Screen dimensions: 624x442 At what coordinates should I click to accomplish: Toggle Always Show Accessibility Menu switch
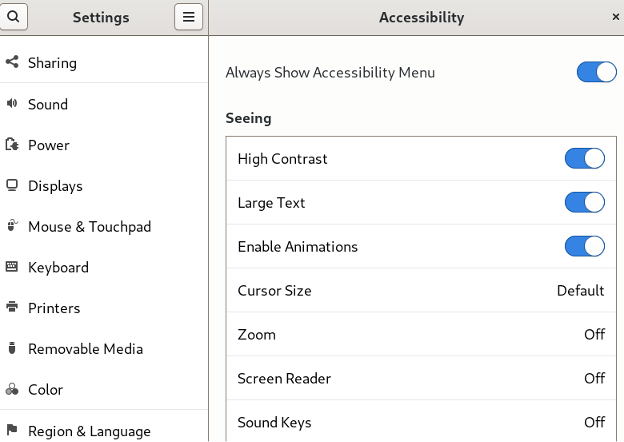click(x=596, y=72)
